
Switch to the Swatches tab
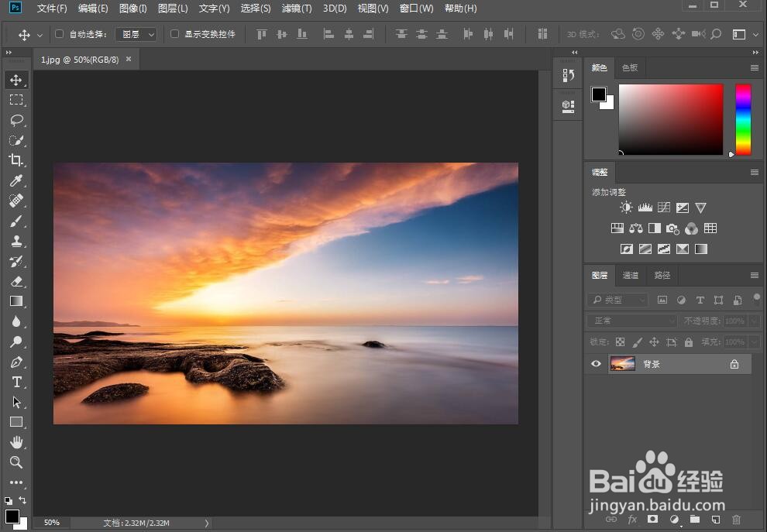pos(630,67)
